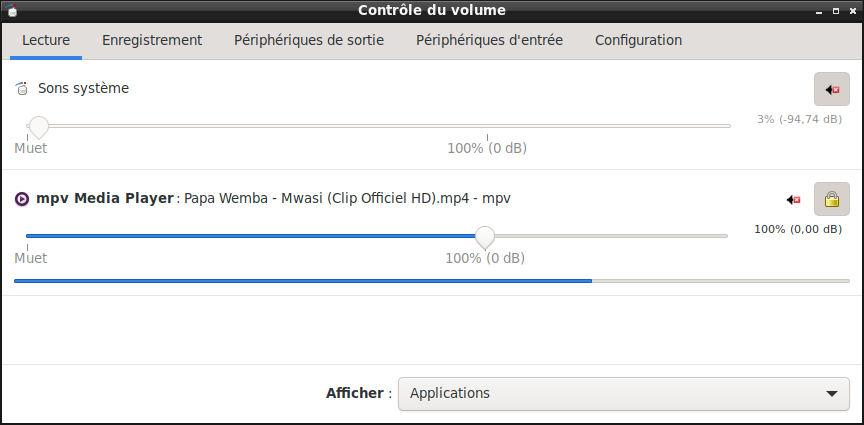Viewport: 864px width, 425px height.
Task: Click the mpv Media Player purple icon
Action: tap(21, 198)
